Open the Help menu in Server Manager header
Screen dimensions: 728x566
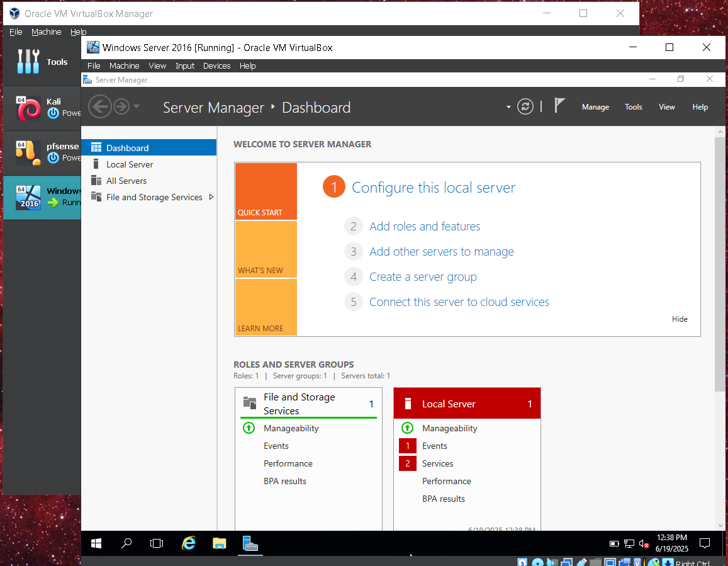(x=700, y=107)
